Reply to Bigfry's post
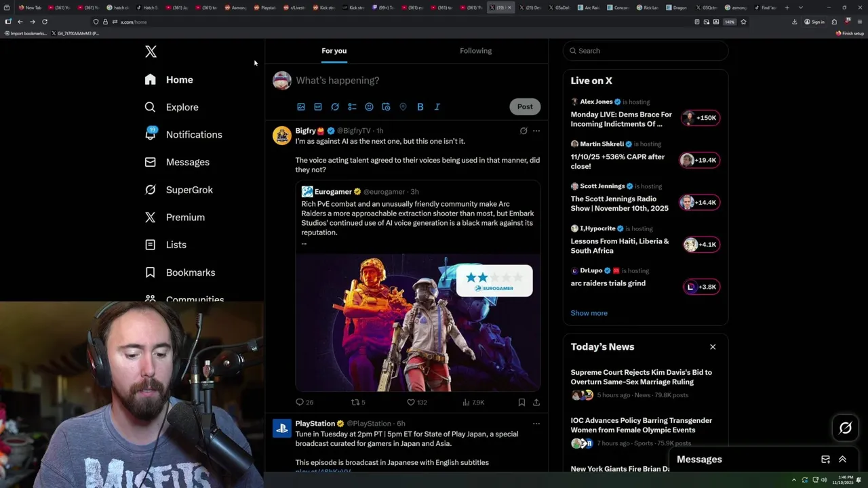The width and height of the screenshot is (868, 488). click(x=304, y=402)
